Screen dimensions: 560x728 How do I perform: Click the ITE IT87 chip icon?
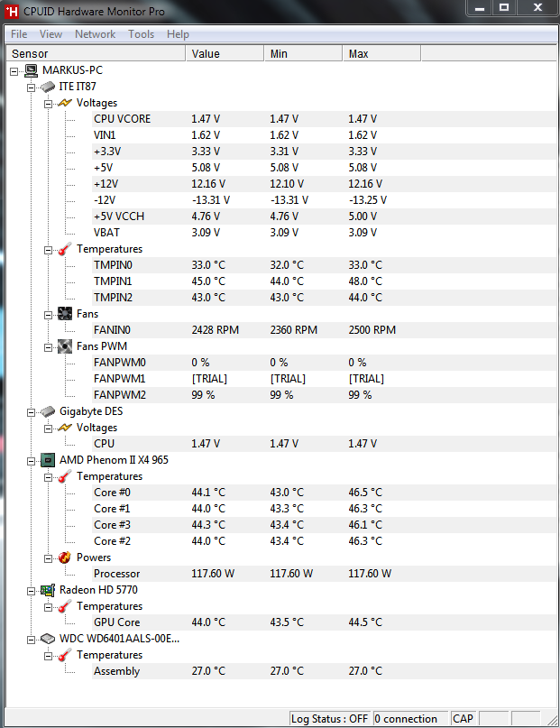48,87
